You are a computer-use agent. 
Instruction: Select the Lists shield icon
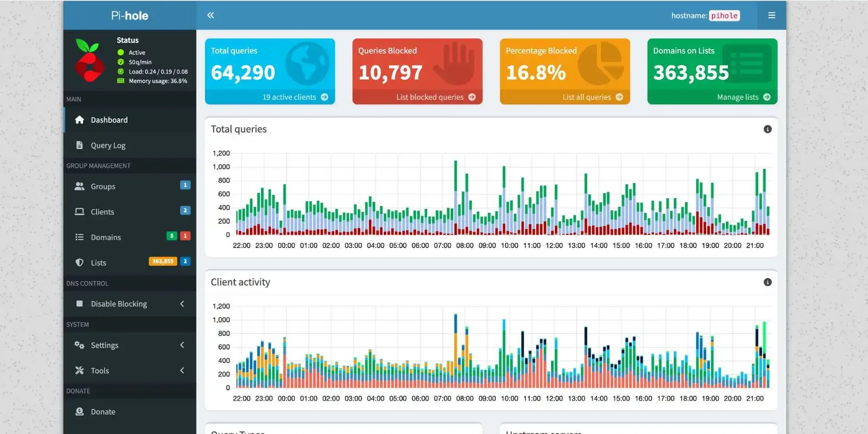point(79,262)
